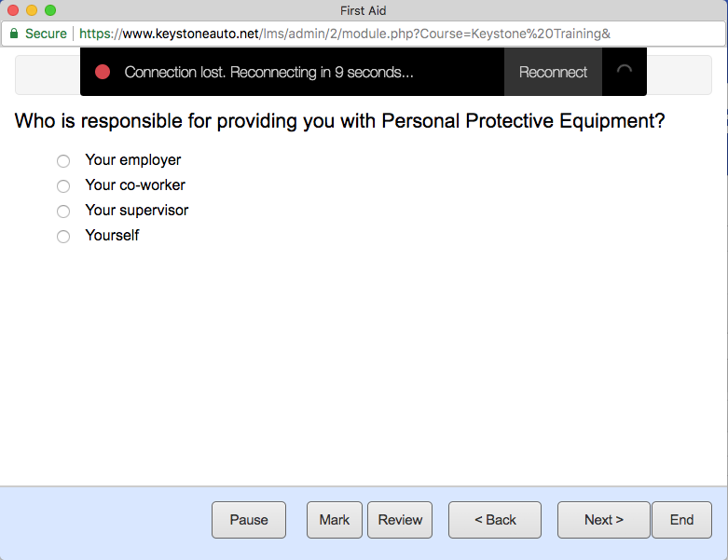Choose the 'Your co-worker' answer

(63, 186)
